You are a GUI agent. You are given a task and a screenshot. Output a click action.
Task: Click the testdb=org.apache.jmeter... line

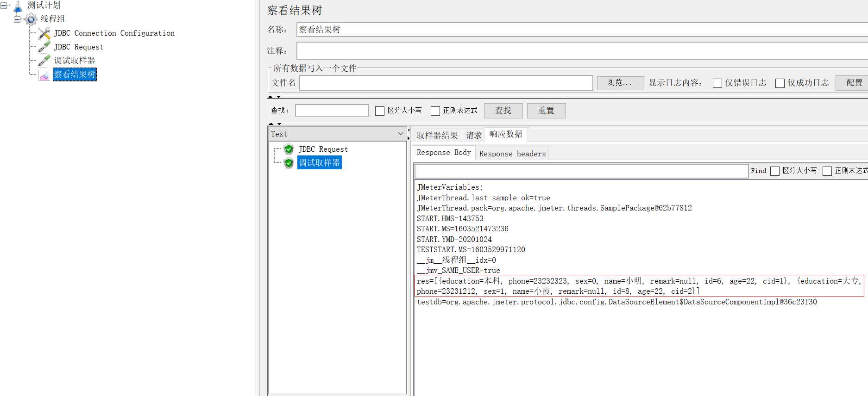(616, 302)
